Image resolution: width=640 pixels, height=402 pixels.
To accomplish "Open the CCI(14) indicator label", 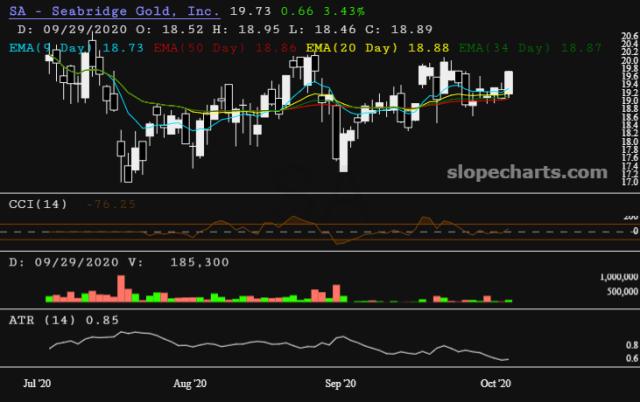I will pyautogui.click(x=38, y=204).
